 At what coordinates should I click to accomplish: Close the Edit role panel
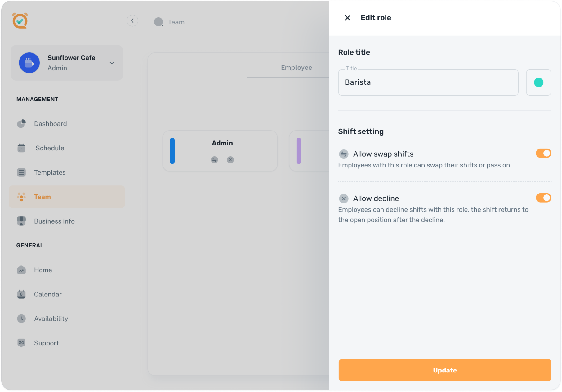tap(347, 18)
